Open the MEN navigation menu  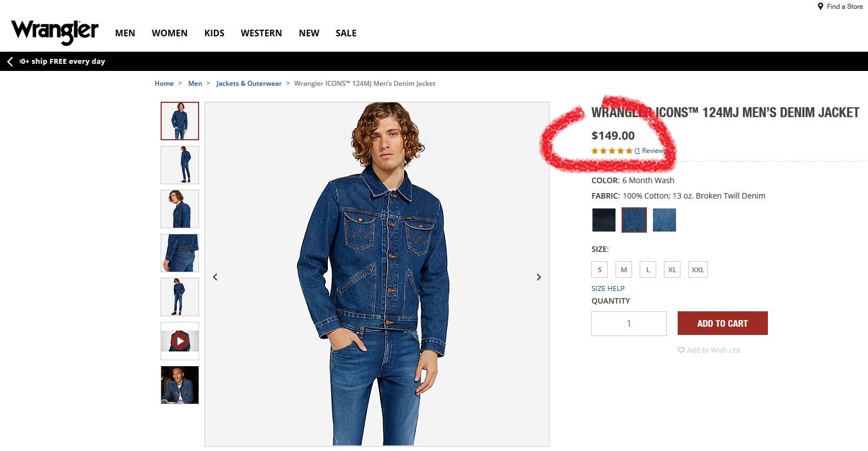coord(125,33)
